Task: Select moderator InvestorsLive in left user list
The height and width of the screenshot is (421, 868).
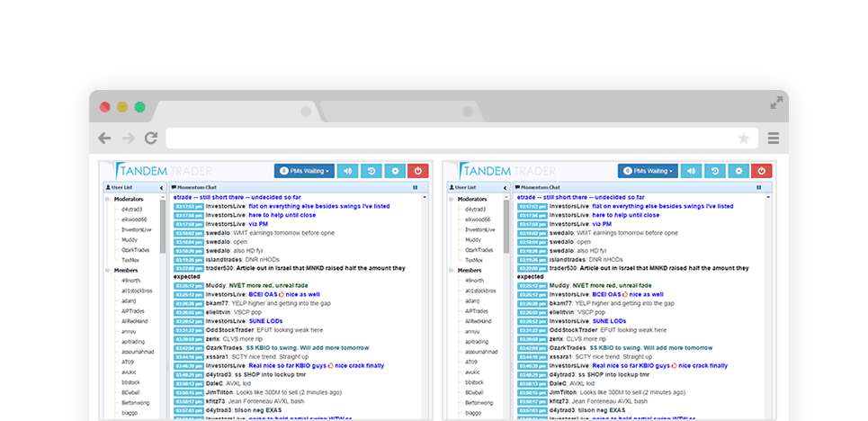Action: click(x=136, y=229)
